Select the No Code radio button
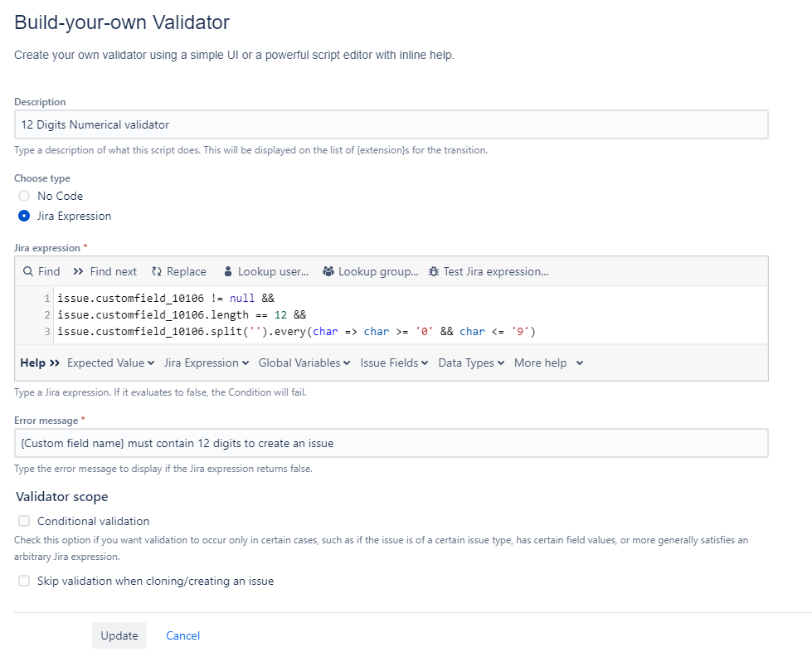Image resolution: width=812 pixels, height=657 pixels. pos(24,196)
